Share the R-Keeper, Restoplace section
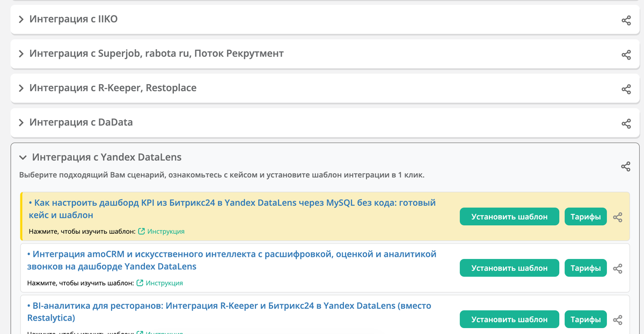The image size is (644, 334). [626, 89]
